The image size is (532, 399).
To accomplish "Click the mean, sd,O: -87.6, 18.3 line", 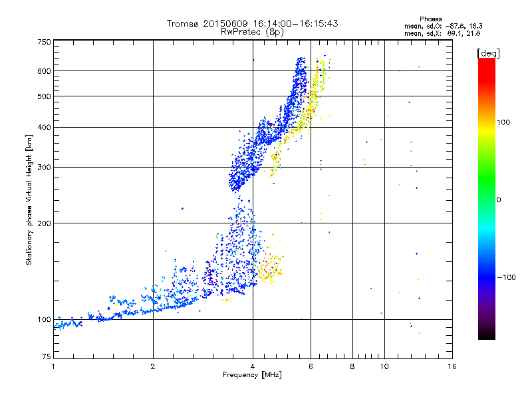I will tap(443, 26).
